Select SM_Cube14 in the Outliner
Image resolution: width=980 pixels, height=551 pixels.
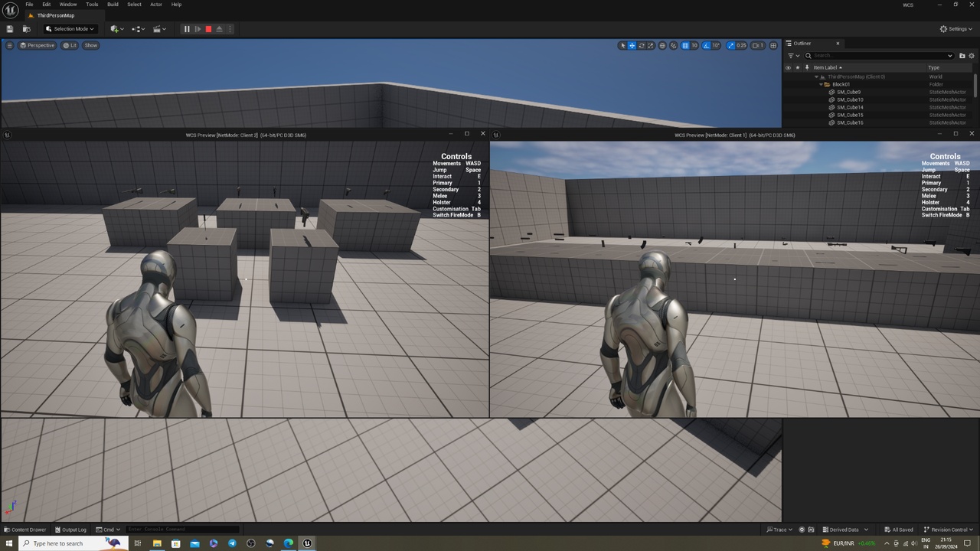pos(850,107)
